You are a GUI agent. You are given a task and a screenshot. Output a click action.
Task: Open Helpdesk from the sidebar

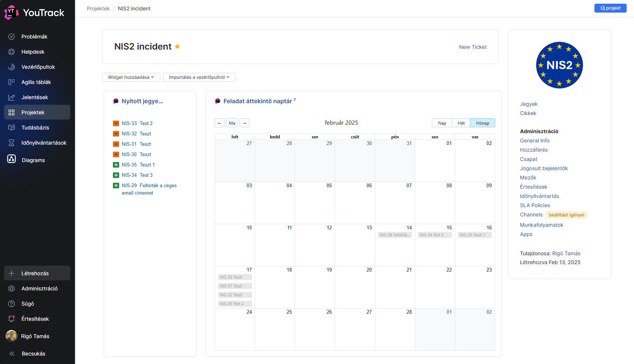33,52
